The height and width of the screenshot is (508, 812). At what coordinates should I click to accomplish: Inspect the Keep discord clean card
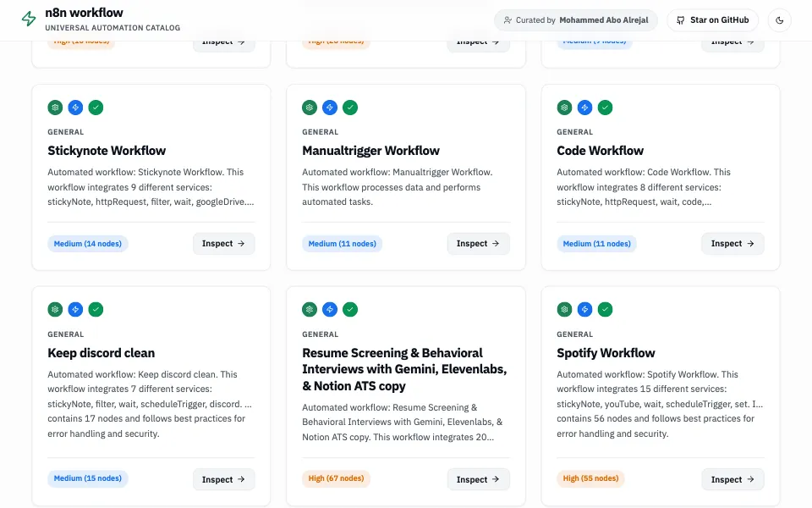tap(223, 479)
